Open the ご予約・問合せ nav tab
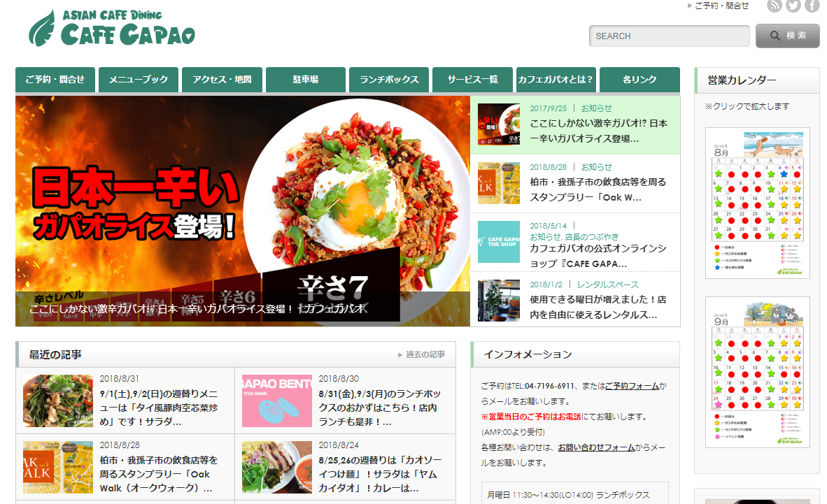 tap(55, 80)
